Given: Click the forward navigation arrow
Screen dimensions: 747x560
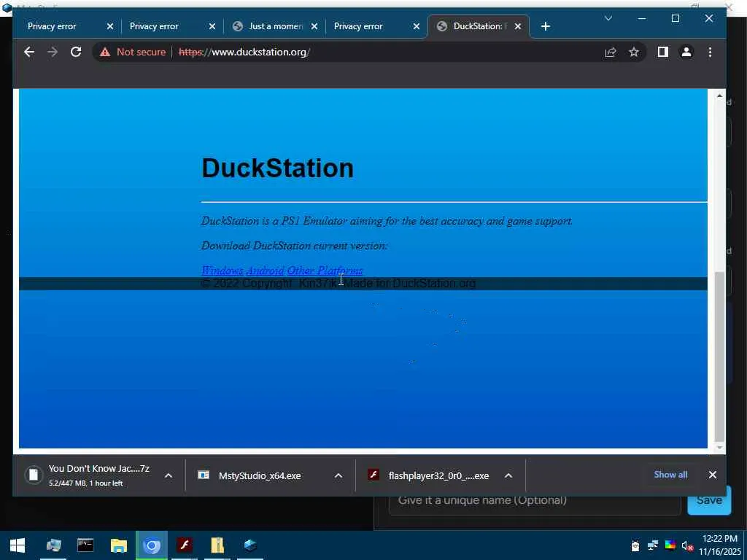Looking at the screenshot, I should pos(53,52).
